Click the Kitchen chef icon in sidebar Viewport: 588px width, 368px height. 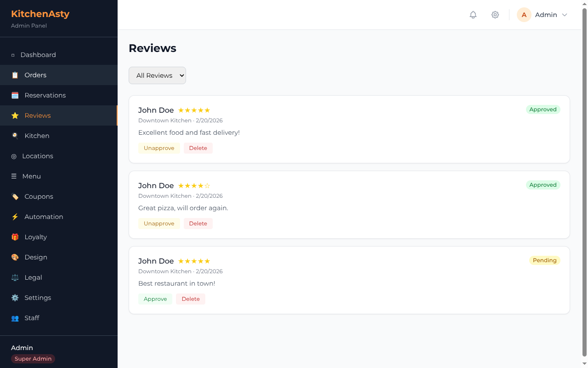click(14, 135)
